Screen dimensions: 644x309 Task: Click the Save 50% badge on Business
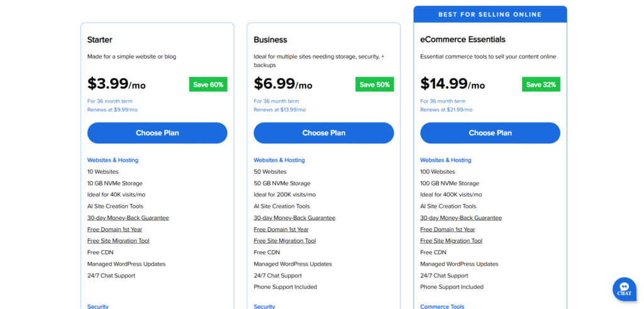coord(375,84)
